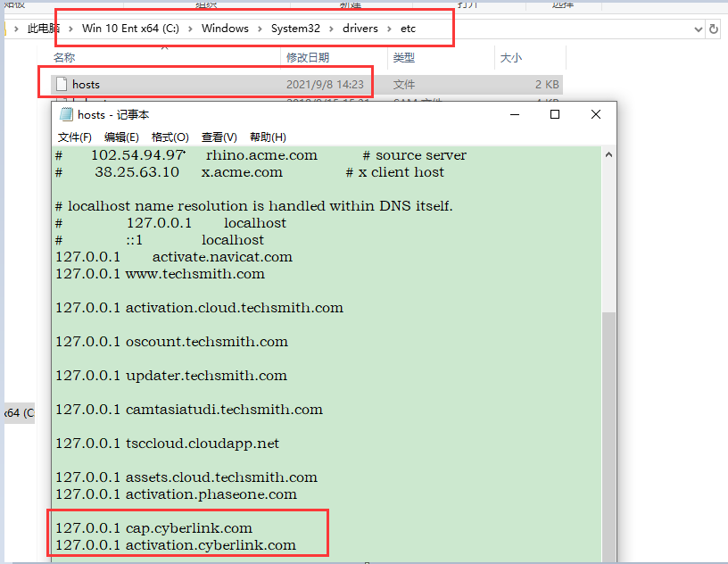
Task: Expand chevron after Win 10 Ent x64 (C:)
Action: point(190,29)
